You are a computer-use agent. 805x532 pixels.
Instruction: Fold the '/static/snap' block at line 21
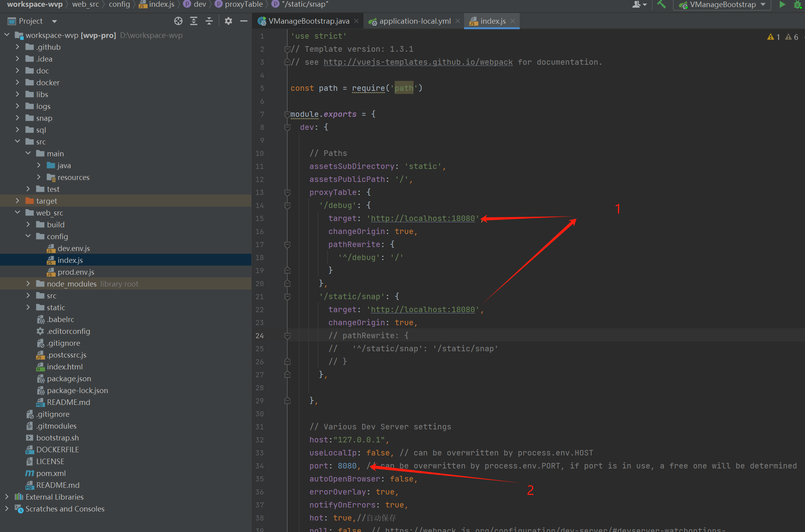click(287, 296)
